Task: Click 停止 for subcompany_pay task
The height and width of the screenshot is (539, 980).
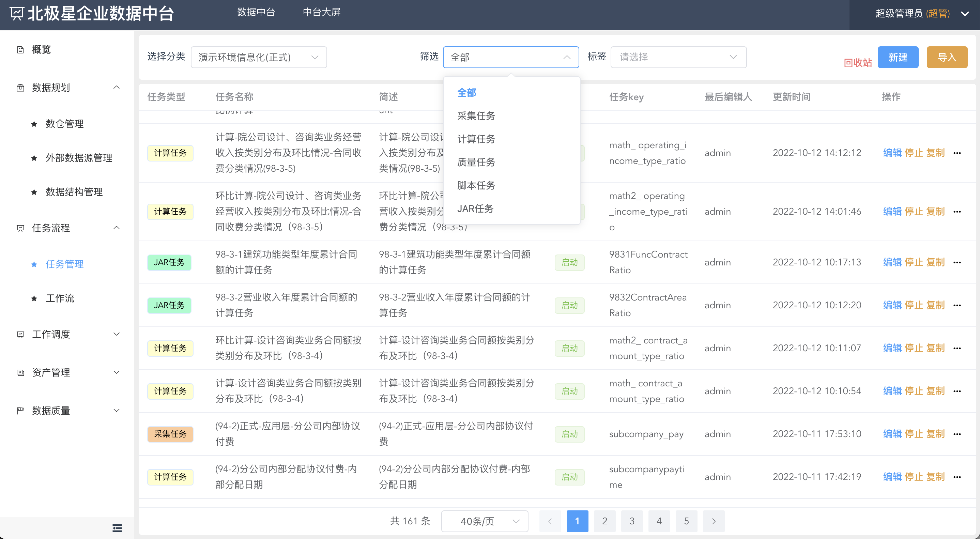Action: click(914, 434)
